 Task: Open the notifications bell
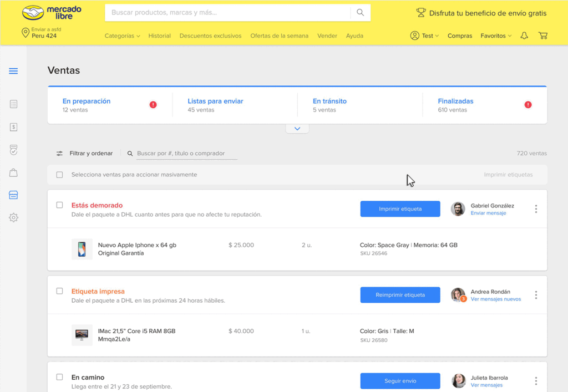pos(524,35)
